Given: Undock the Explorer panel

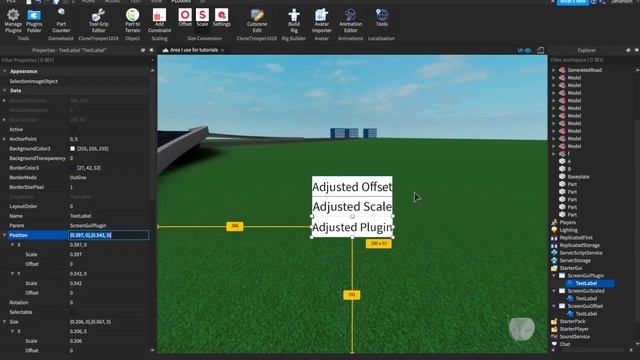Looking at the screenshot, I should pyautogui.click(x=628, y=50).
